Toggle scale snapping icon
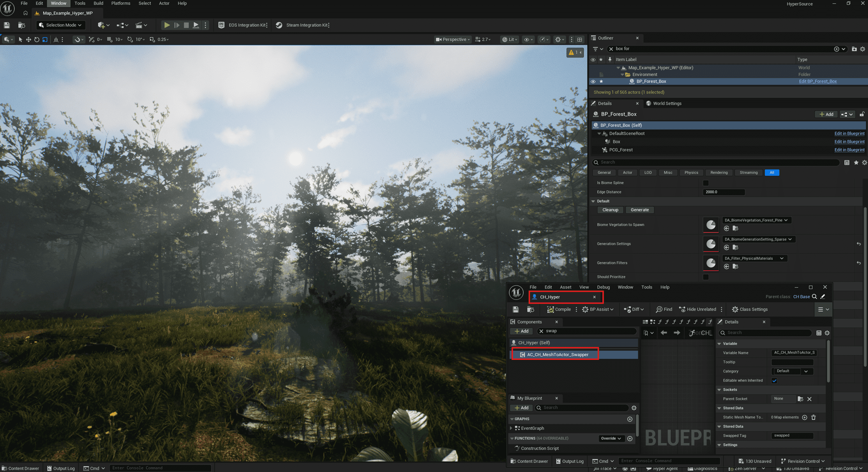868x472 pixels. (152, 39)
